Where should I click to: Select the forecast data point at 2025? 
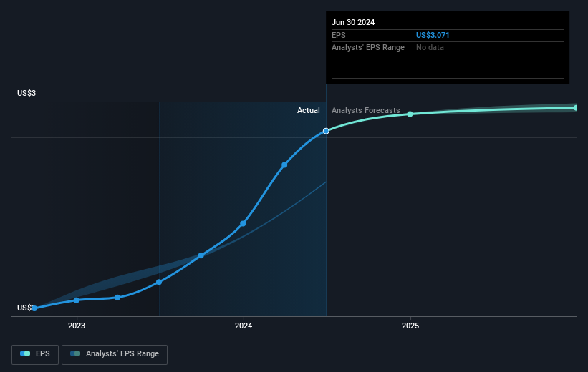(x=410, y=114)
